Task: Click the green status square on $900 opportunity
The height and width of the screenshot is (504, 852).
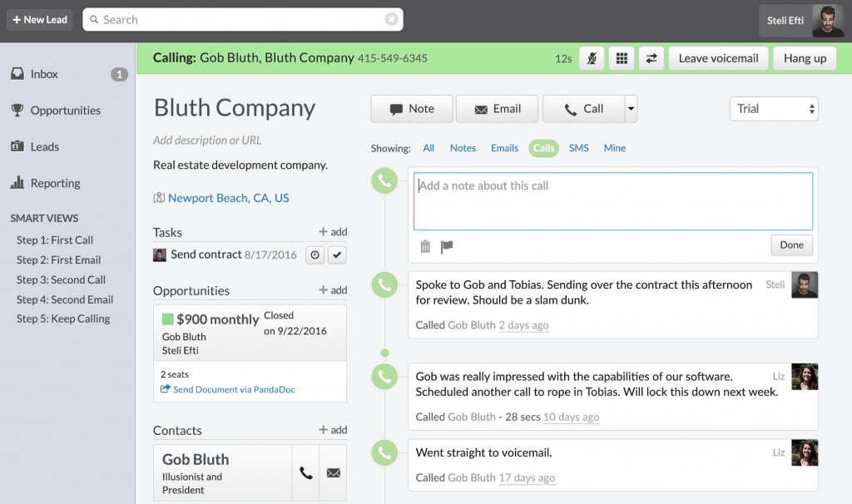Action: tap(168, 319)
